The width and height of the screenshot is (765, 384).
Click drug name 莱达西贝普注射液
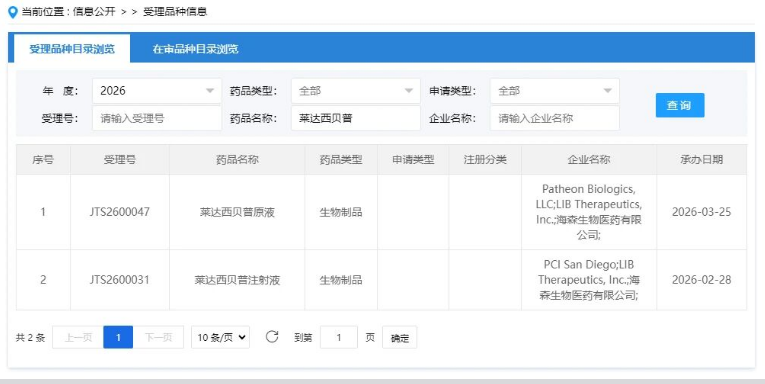(x=237, y=280)
